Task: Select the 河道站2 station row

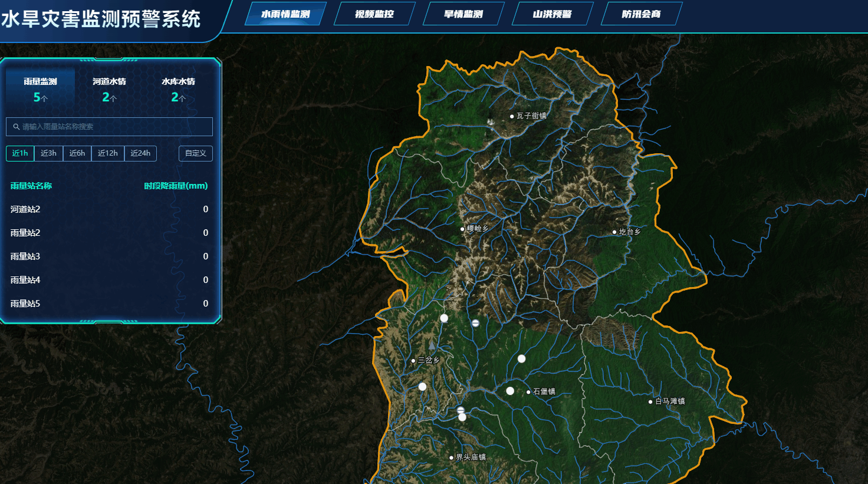Action: click(x=109, y=209)
